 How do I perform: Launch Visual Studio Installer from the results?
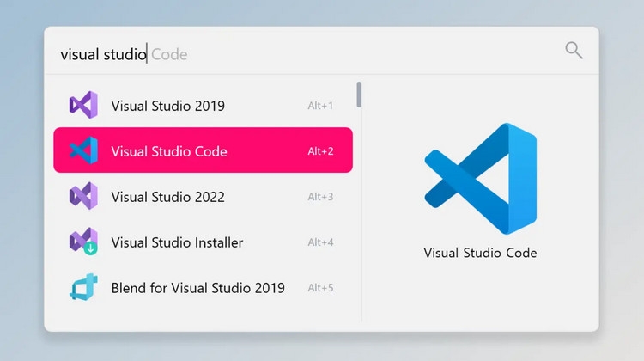203,242
